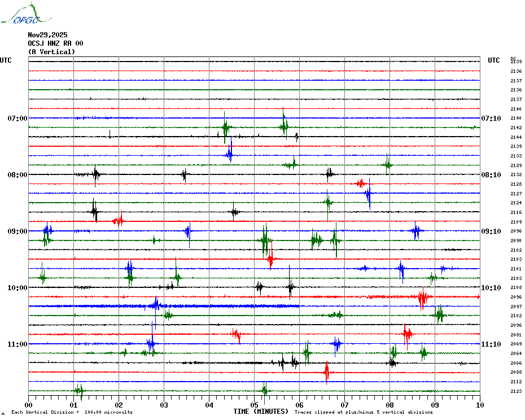Click the 2144 value in right column
Image resolution: width=525 pixels, height=420 pixels.
click(x=515, y=137)
